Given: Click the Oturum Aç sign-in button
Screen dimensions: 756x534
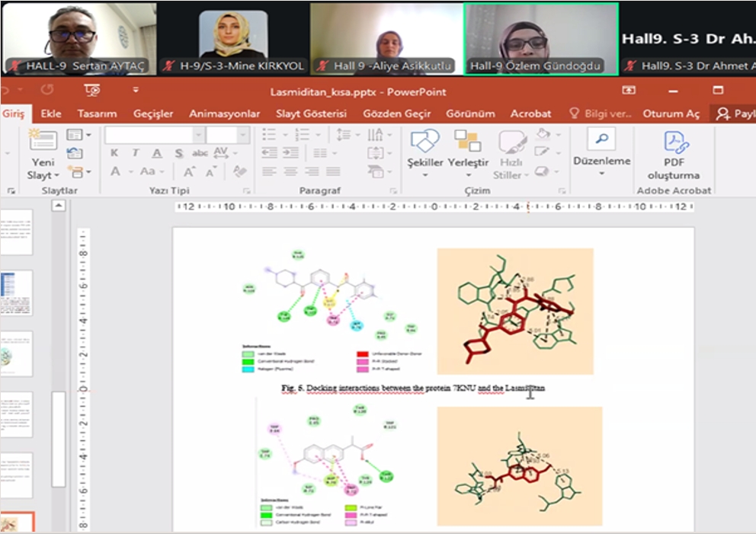Looking at the screenshot, I should [x=671, y=114].
